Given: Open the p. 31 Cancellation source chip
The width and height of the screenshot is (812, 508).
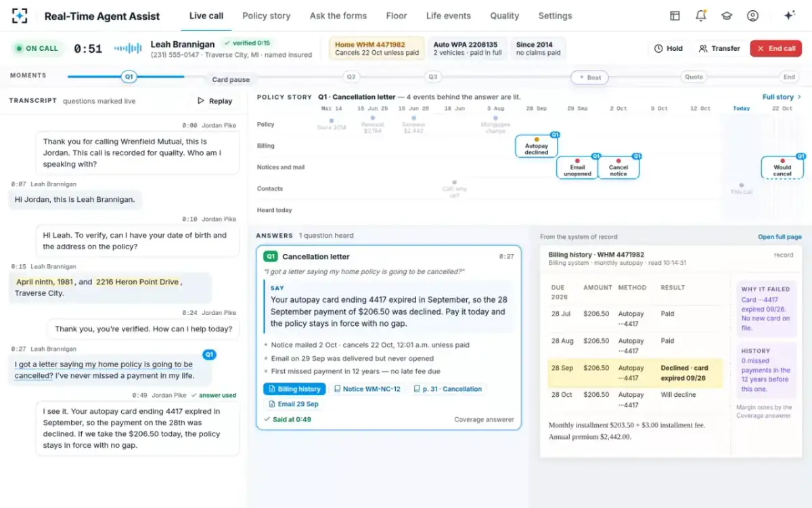Looking at the screenshot, I should [x=447, y=389].
